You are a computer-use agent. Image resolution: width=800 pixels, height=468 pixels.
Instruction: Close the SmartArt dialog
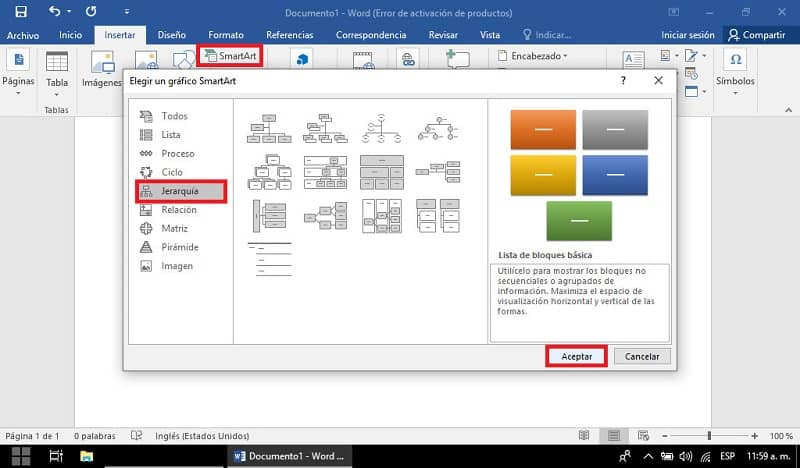click(659, 81)
